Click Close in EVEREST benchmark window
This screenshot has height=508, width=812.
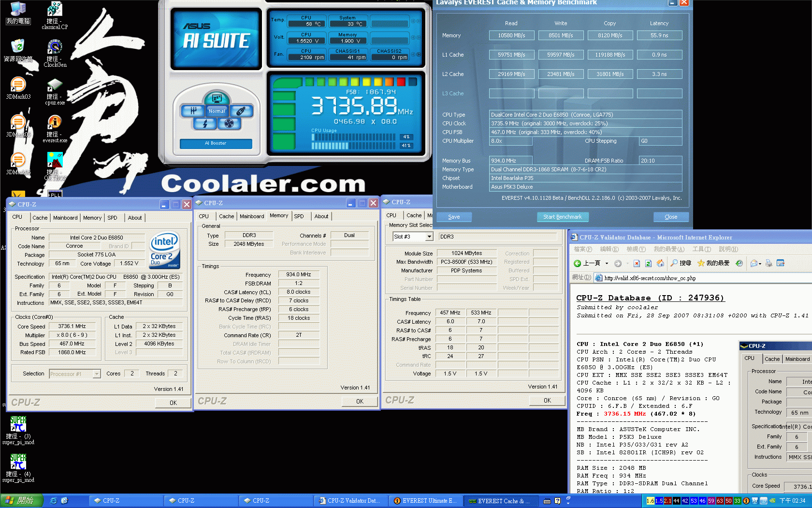click(x=671, y=217)
